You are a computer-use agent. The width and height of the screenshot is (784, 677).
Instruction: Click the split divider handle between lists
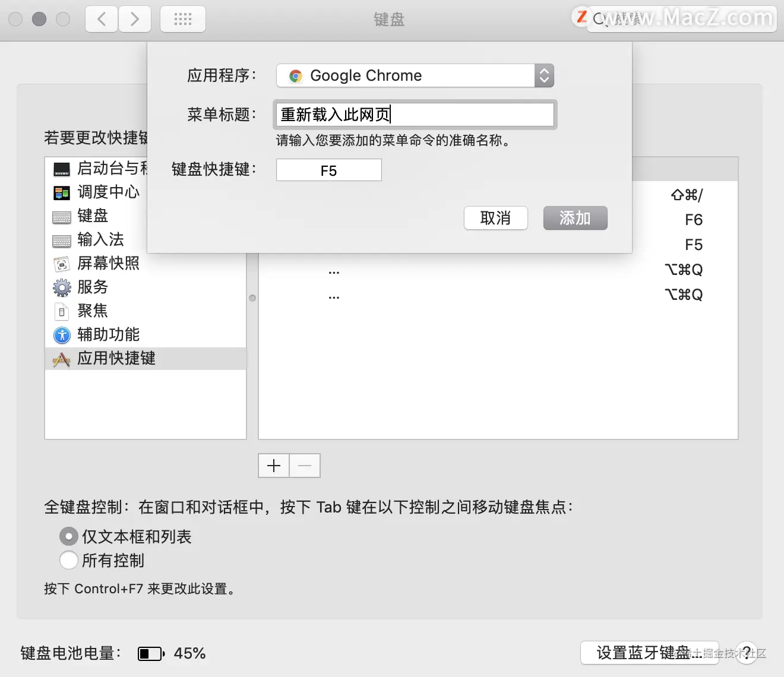point(252,298)
